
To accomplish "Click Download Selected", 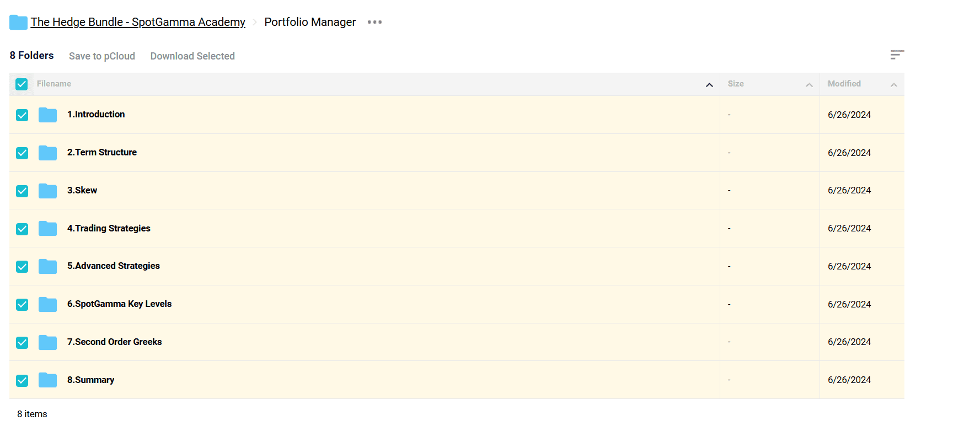I will [192, 56].
